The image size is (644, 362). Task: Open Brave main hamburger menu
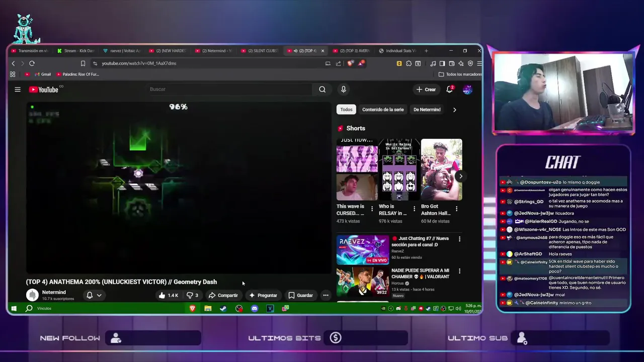479,63
